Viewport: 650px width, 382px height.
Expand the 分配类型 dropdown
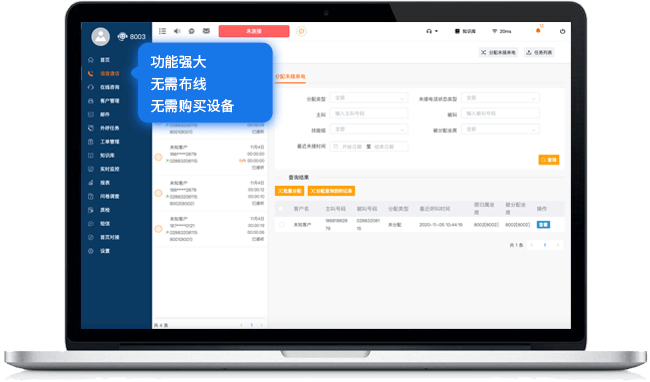369,98
